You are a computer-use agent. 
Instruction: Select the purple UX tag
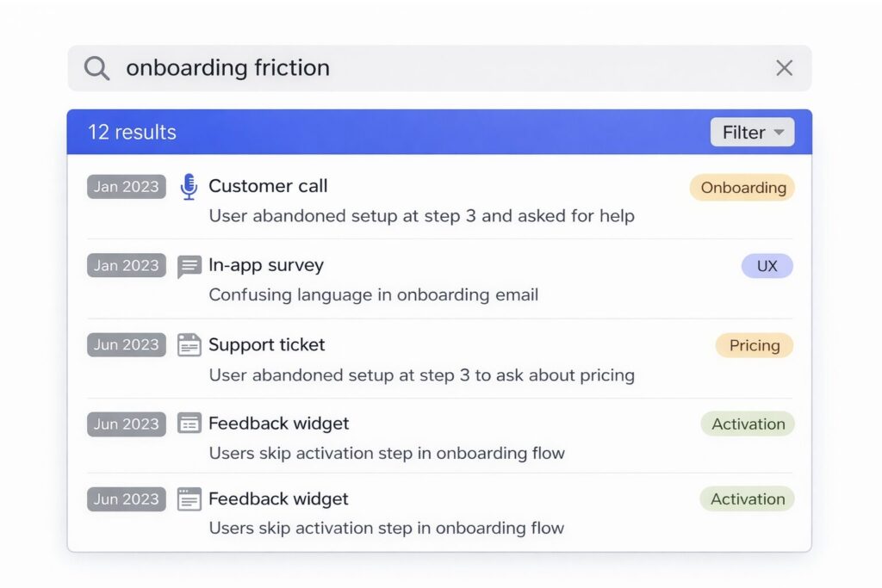767,266
